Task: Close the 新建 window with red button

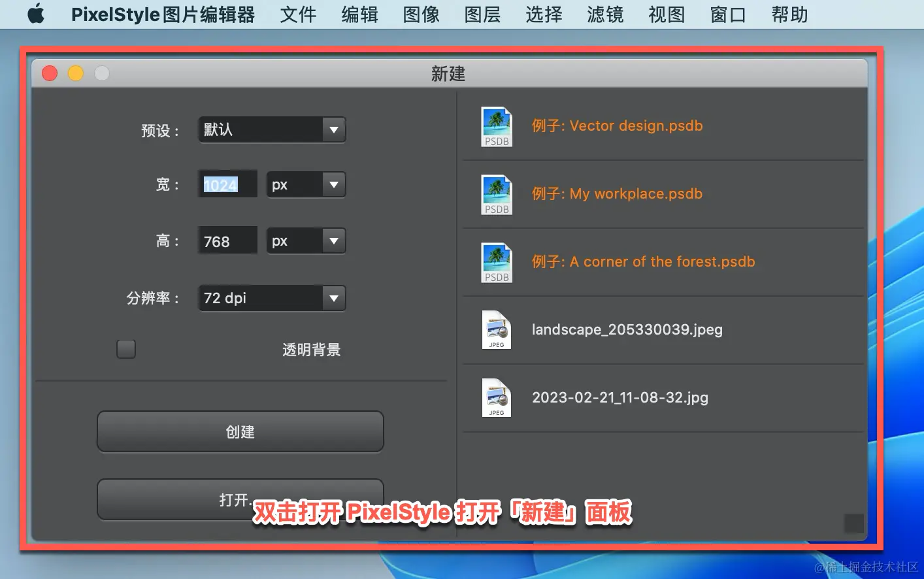Action: click(x=50, y=73)
